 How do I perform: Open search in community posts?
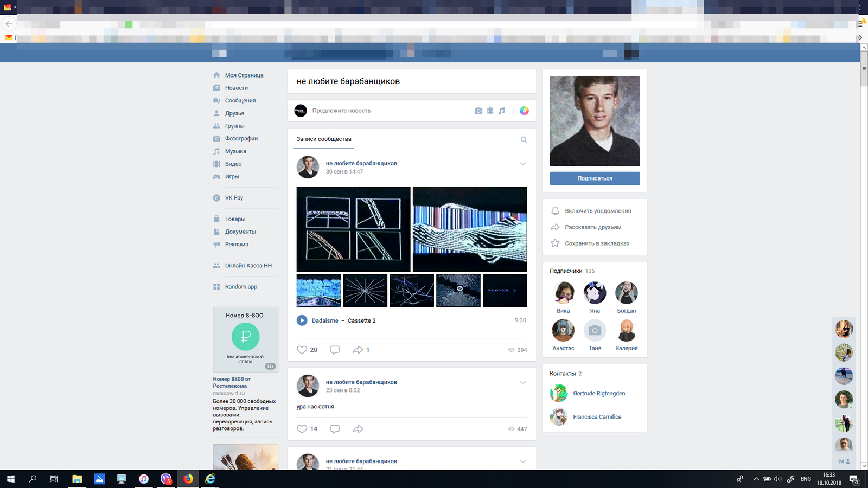pyautogui.click(x=524, y=140)
